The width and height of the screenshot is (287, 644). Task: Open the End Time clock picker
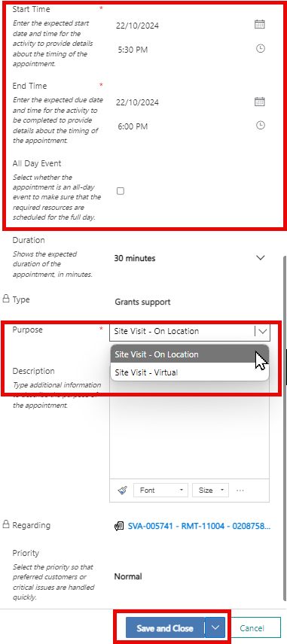point(261,126)
